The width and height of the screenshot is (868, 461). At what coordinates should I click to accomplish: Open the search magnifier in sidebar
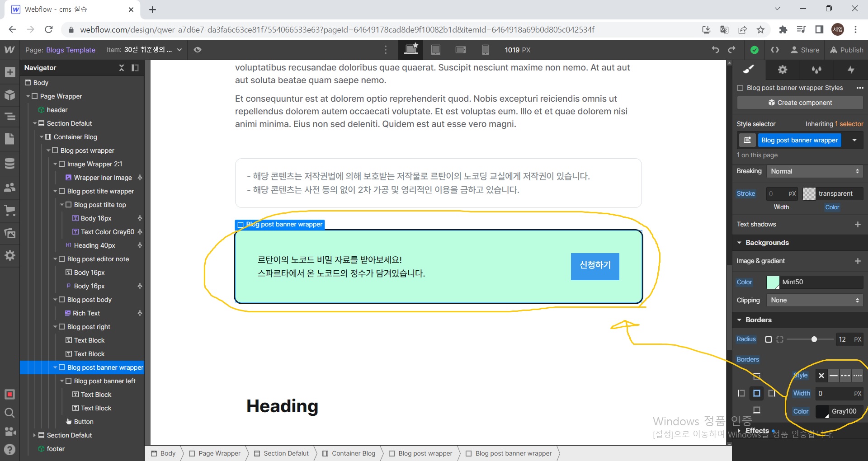coord(9,413)
